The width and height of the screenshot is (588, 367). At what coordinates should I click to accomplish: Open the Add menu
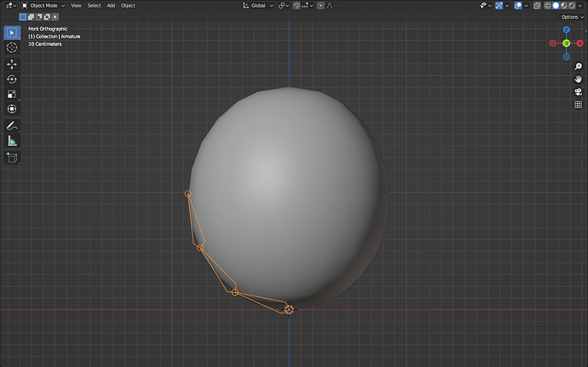111,6
